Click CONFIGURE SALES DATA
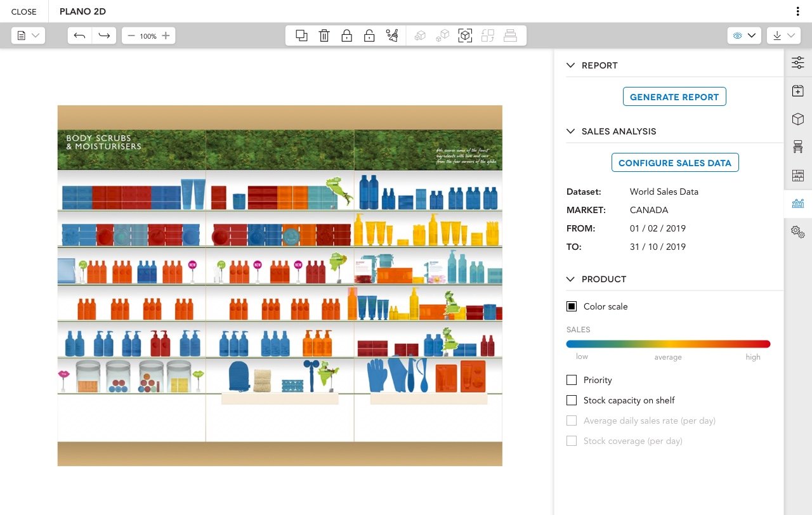The height and width of the screenshot is (515, 812). pos(674,162)
